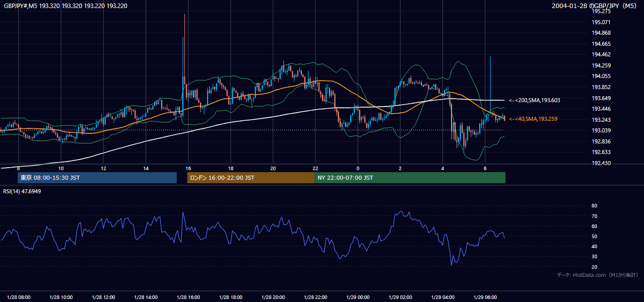Image resolution: width=644 pixels, height=302 pixels.
Task: Click price axis value 195.275
Action: point(602,11)
